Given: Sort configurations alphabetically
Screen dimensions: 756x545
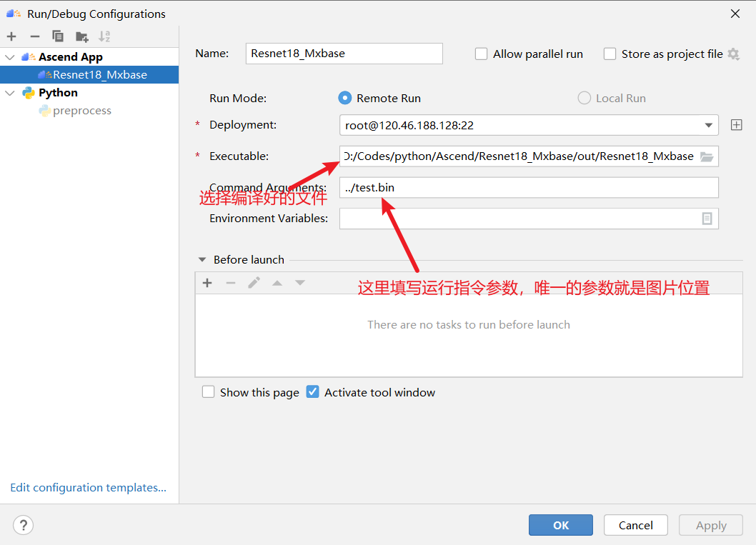Looking at the screenshot, I should coord(104,36).
